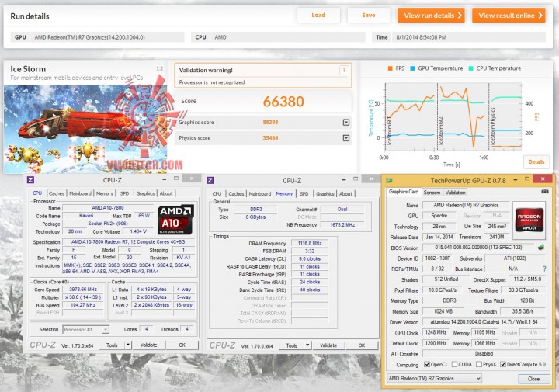Minimize the GPU-Z window
The width and height of the screenshot is (559, 392).
click(x=516, y=180)
